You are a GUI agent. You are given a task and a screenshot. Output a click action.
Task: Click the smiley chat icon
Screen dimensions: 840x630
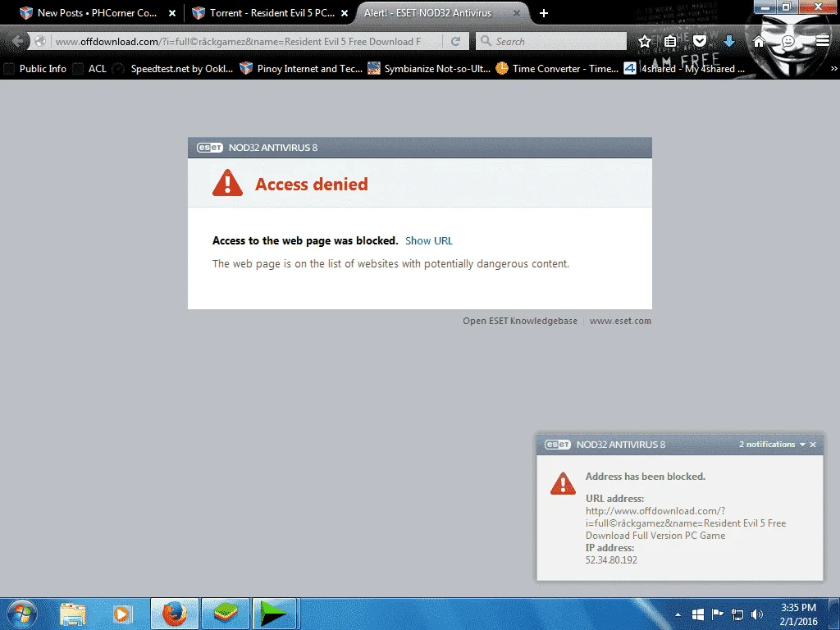[788, 41]
